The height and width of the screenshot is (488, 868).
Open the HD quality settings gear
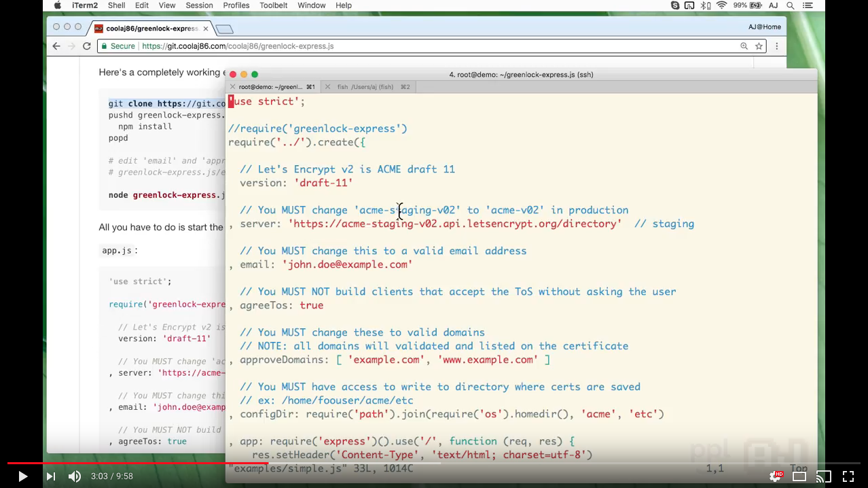point(776,476)
